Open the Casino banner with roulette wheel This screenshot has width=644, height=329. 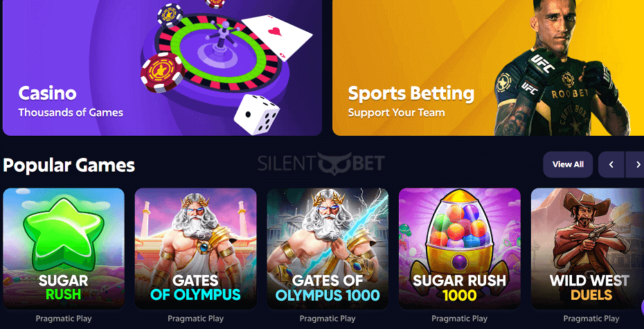click(x=162, y=68)
